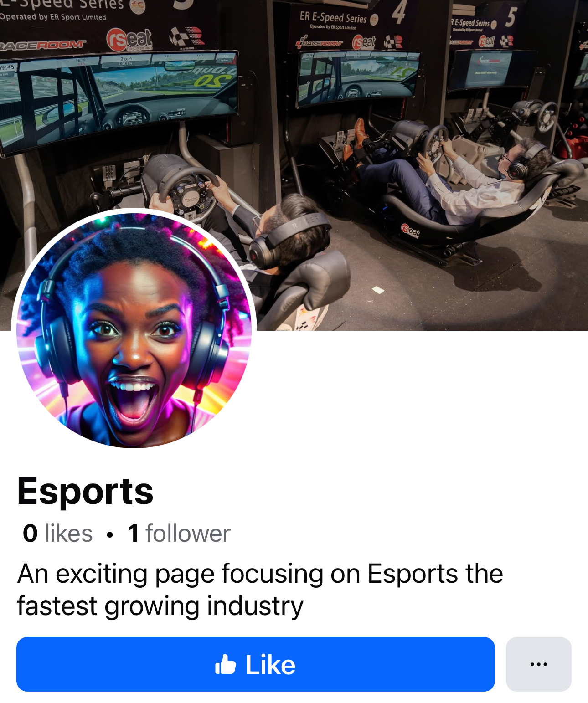Open the three-dot more options menu
Viewport: 588px width, 703px height.
pos(538,664)
